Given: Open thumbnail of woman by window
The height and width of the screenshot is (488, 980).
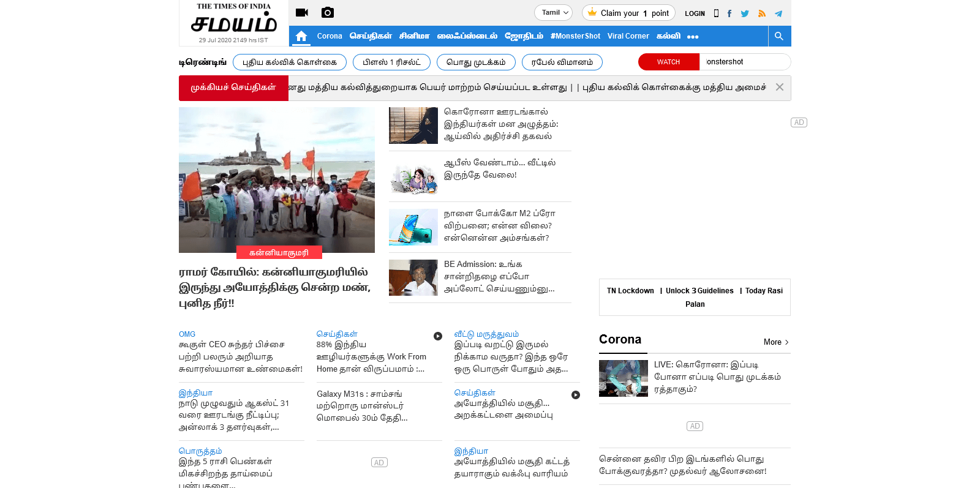Looking at the screenshot, I should 413,126.
